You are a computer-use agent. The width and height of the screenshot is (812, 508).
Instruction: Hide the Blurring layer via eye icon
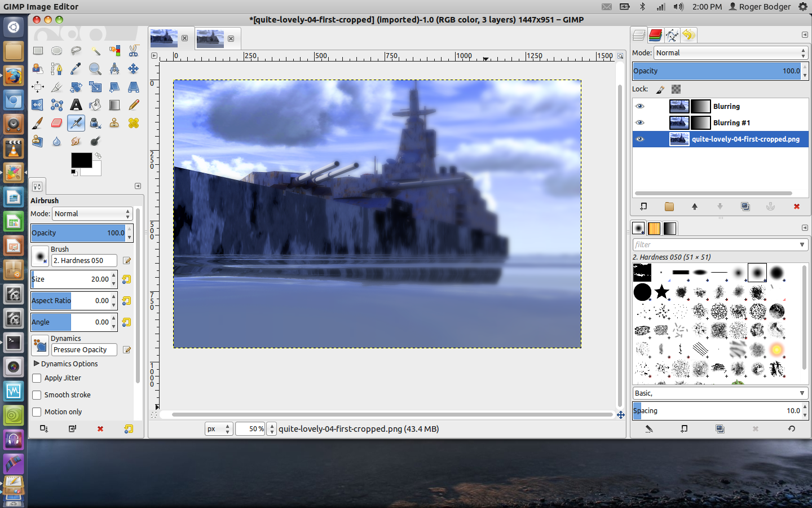click(639, 106)
